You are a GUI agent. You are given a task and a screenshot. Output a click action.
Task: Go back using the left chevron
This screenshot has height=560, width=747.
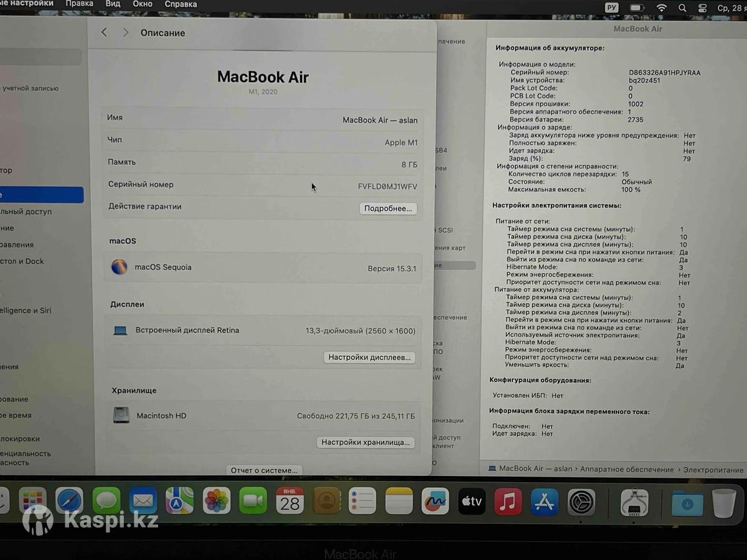[x=104, y=32]
